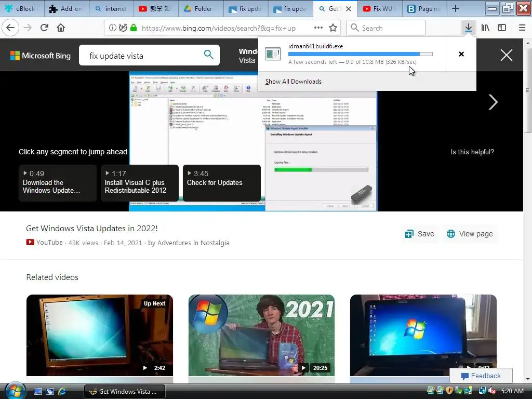Click the URL address field
Viewport: 532px width, 399px height.
219,28
